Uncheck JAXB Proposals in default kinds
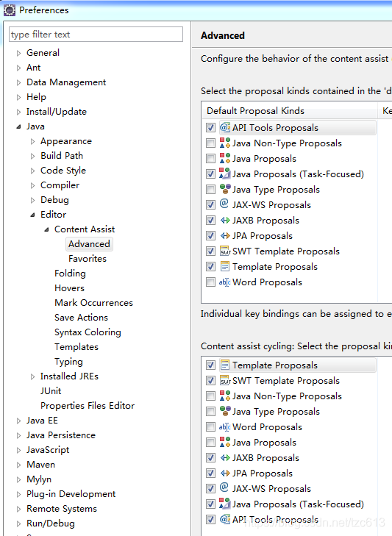The image size is (392, 536). pyautogui.click(x=210, y=220)
